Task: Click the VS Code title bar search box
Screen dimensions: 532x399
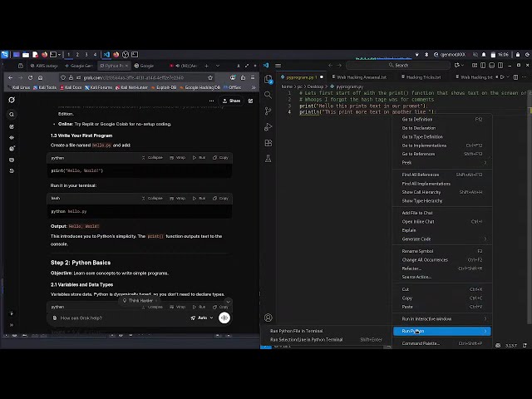Action: coord(398,65)
